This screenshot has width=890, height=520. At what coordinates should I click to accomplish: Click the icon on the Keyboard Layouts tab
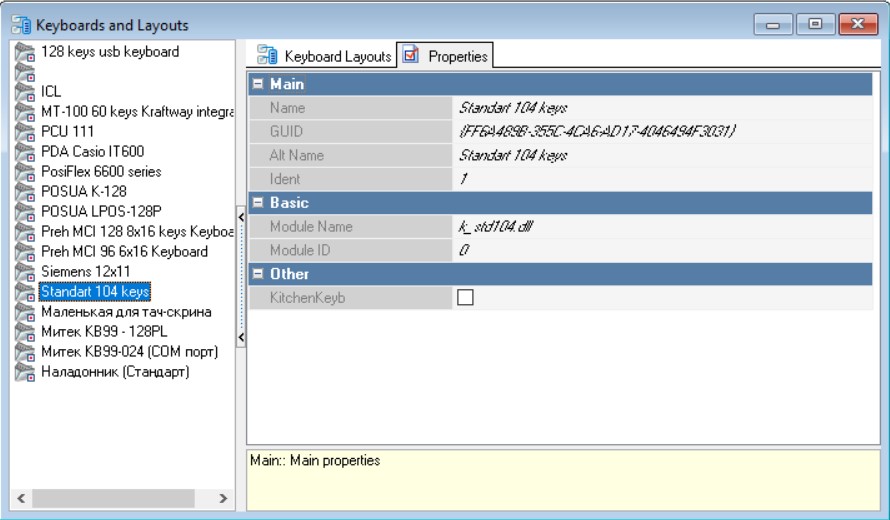tap(267, 56)
